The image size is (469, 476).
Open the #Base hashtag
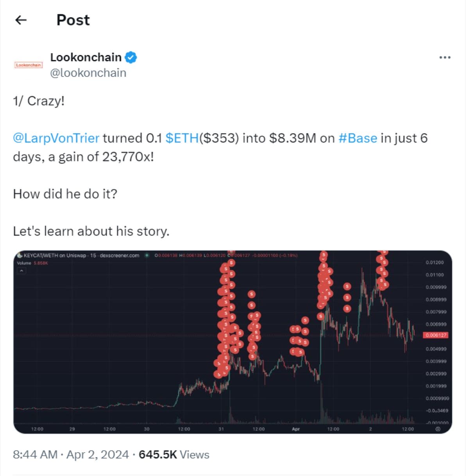tap(358, 138)
